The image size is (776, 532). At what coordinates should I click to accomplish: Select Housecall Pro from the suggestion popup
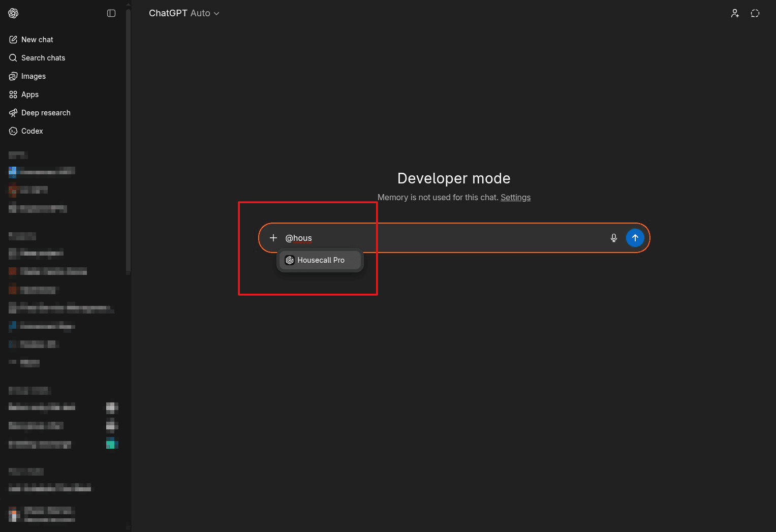click(320, 260)
